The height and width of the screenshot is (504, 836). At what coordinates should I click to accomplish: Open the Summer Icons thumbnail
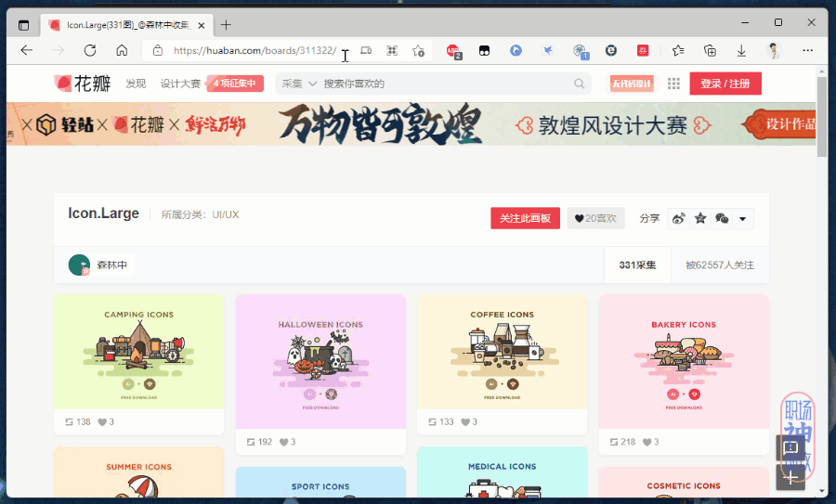pyautogui.click(x=138, y=472)
